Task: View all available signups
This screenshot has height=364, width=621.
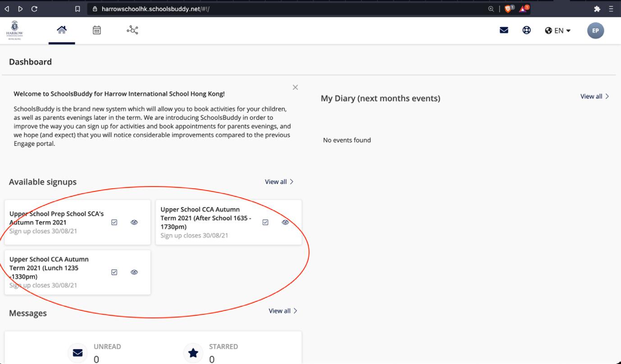Action: point(279,182)
